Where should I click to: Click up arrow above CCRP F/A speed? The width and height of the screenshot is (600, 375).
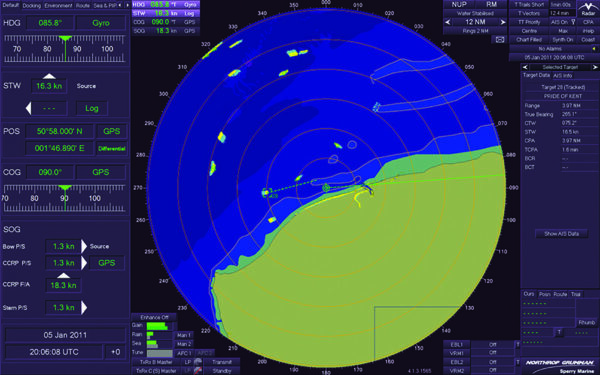point(64,276)
